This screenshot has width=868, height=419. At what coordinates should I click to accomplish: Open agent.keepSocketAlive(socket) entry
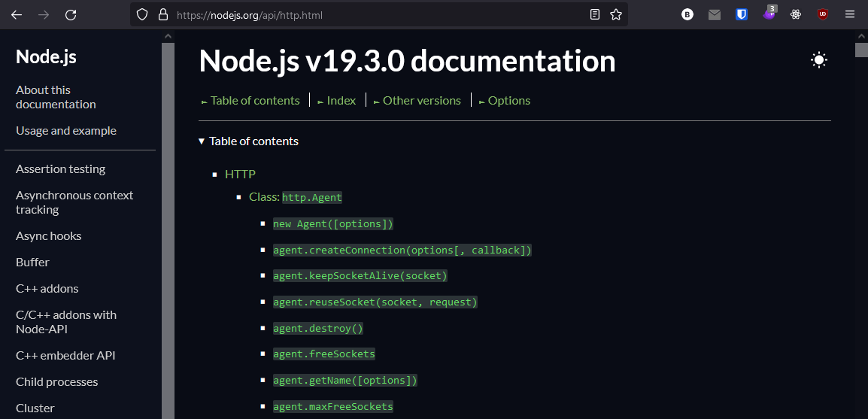[x=360, y=275]
